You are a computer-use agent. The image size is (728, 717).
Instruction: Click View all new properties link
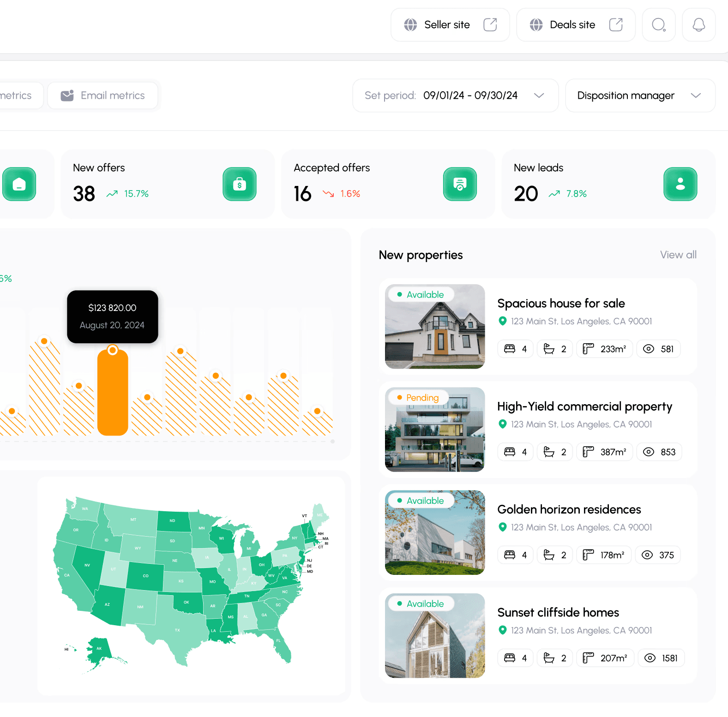tap(678, 255)
